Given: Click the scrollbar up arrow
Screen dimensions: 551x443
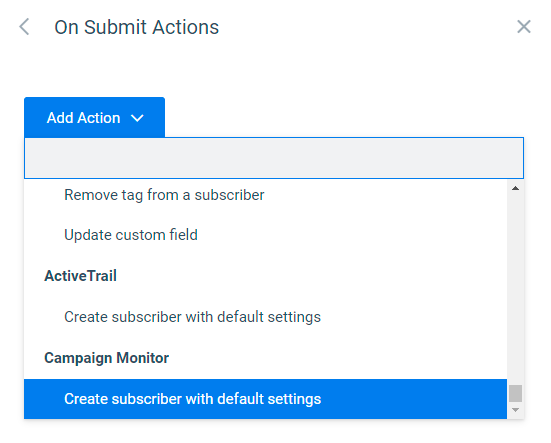Looking at the screenshot, I should [516, 188].
